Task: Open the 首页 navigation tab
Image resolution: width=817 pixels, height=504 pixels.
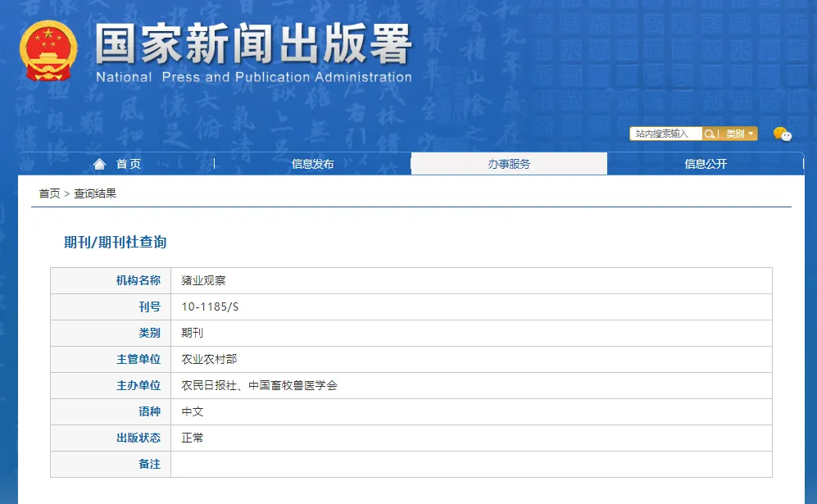Action: tap(116, 164)
